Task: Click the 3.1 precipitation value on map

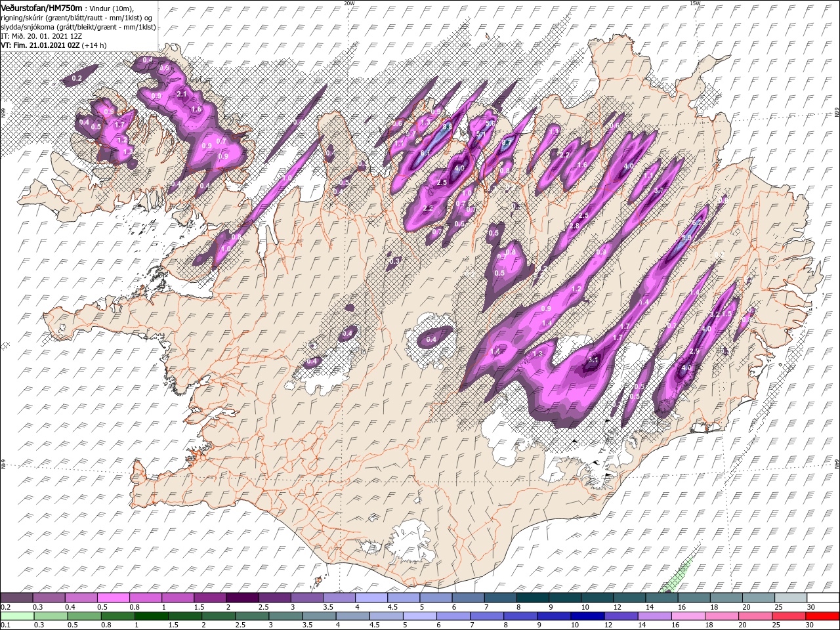Action: click(x=593, y=360)
